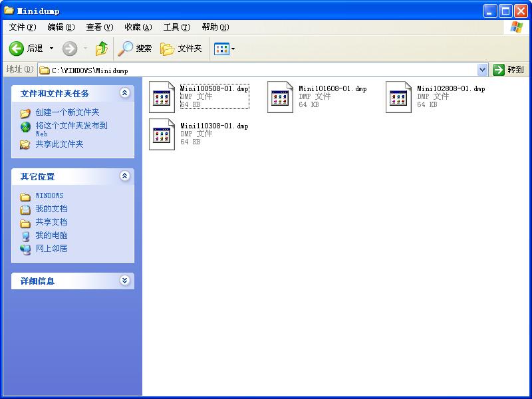
Task: Select Mini102808-01.dmp file icon
Action: pyautogui.click(x=398, y=97)
